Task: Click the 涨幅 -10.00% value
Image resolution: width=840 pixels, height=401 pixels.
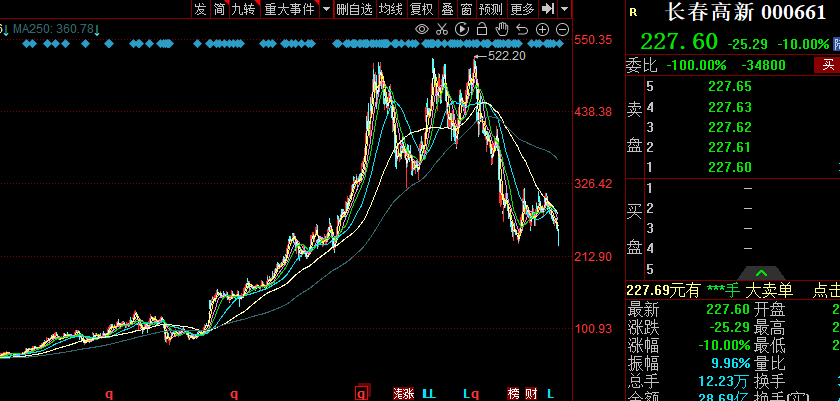Action: pyautogui.click(x=724, y=345)
